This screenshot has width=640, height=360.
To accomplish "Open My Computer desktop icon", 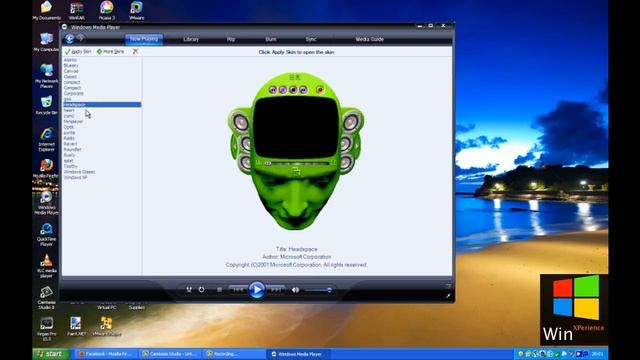I will 47,42.
